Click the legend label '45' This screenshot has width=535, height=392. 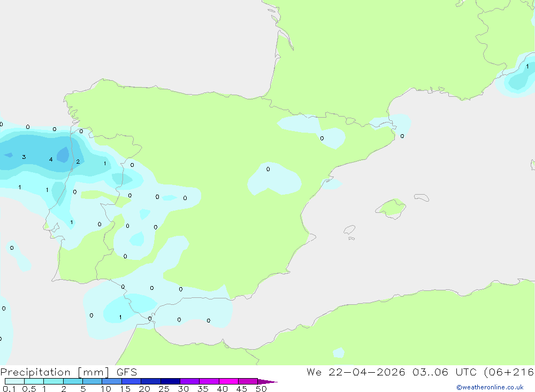coord(242,389)
